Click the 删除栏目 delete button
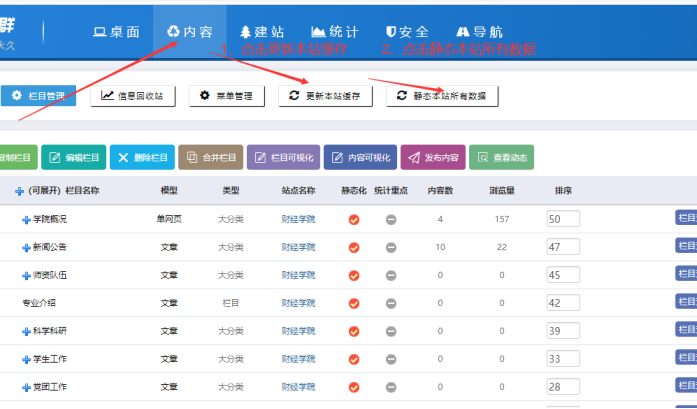This screenshot has width=697, height=409. pos(142,157)
